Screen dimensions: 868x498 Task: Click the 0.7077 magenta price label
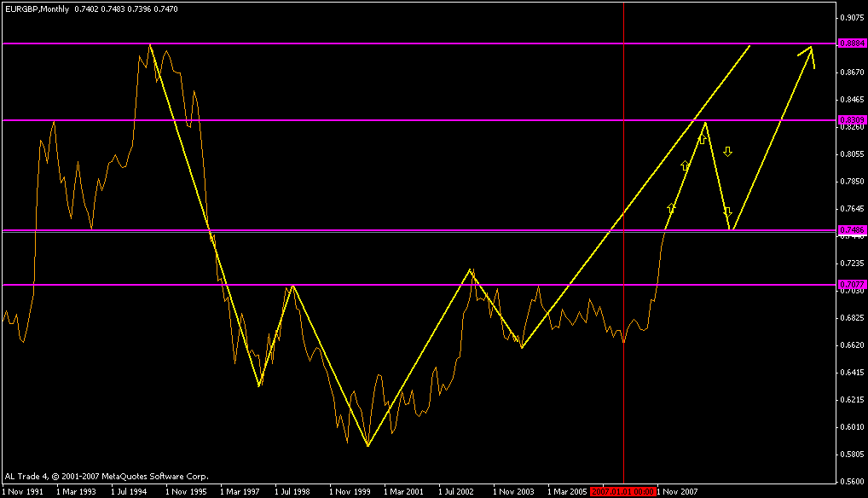pos(852,285)
